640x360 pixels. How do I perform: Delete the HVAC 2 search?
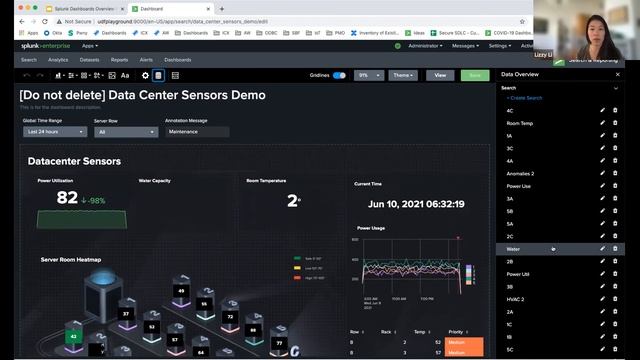click(x=615, y=299)
